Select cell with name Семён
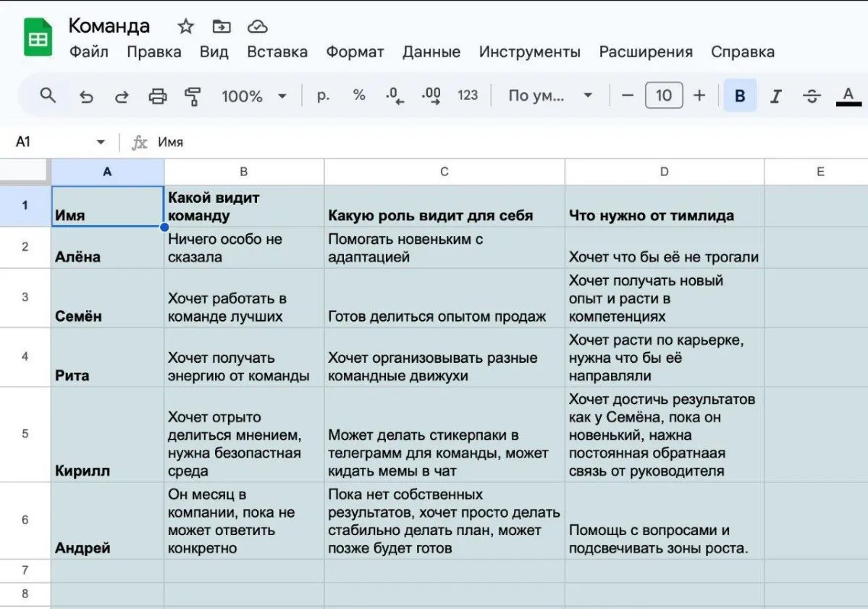This screenshot has width=868, height=609. tap(107, 298)
